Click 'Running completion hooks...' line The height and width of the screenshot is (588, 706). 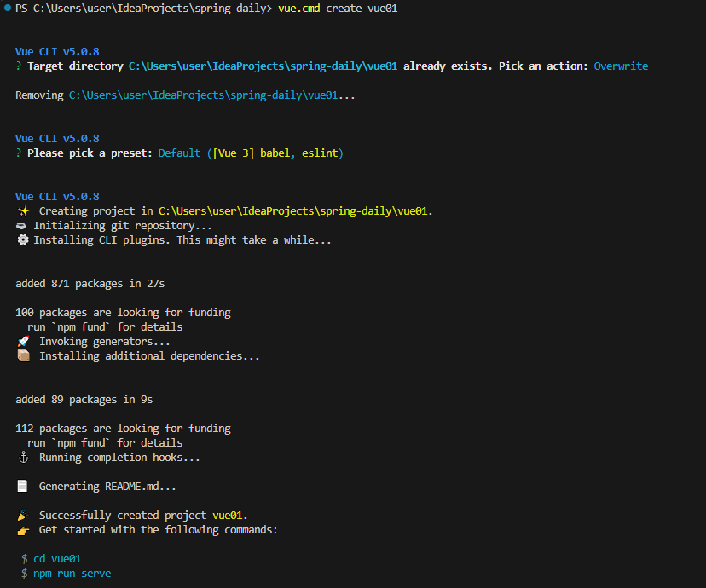119,458
